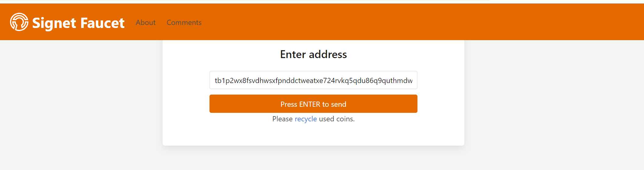Viewport: 644px width, 170px height.
Task: Follow the recycle link
Action: pyautogui.click(x=306, y=119)
